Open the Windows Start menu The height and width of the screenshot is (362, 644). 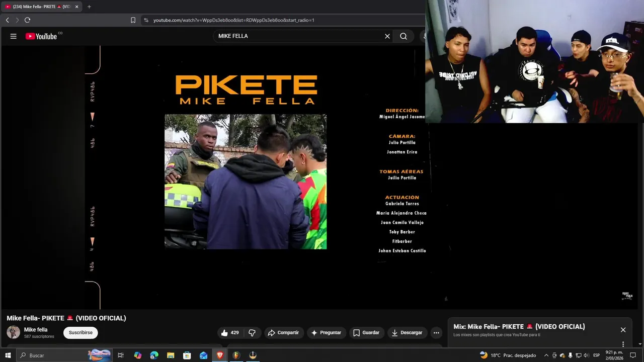(8, 355)
